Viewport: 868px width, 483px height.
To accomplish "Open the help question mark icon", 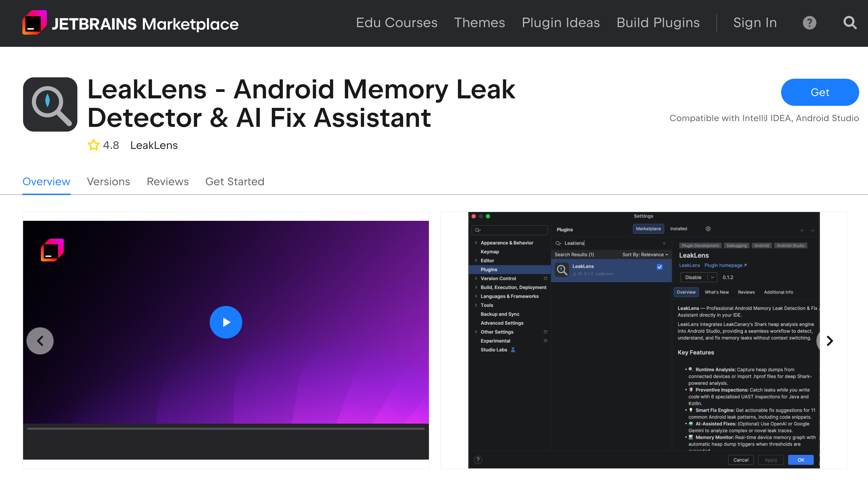I will pos(809,23).
